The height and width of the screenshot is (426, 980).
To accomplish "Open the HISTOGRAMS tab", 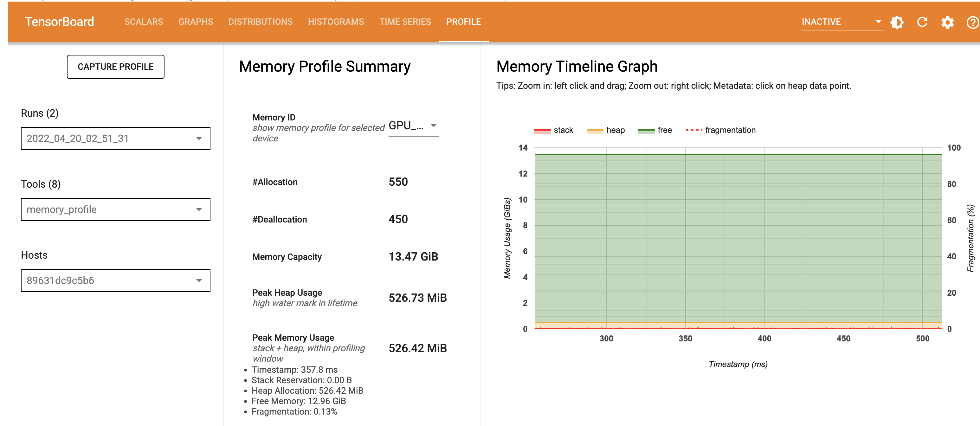I will (x=336, y=22).
